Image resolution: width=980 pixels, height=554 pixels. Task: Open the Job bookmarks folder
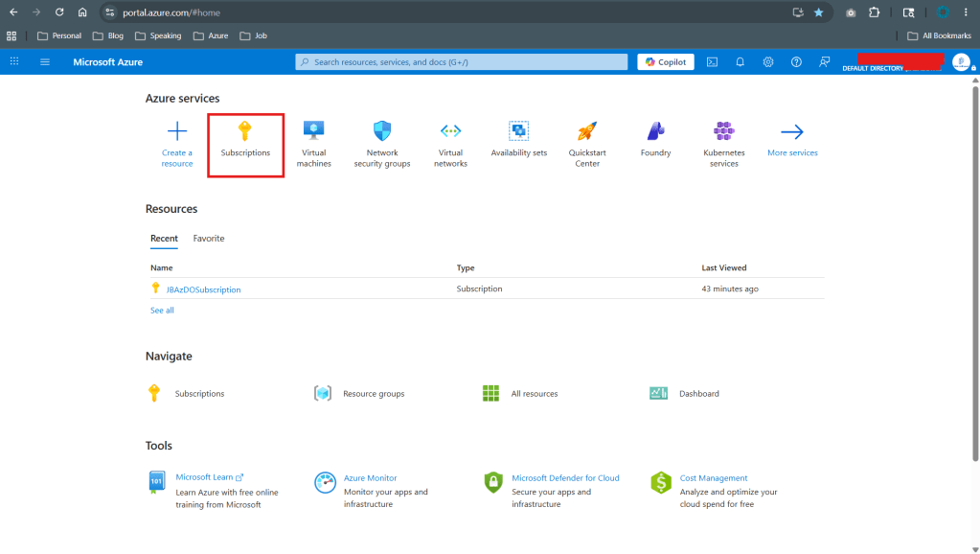253,35
